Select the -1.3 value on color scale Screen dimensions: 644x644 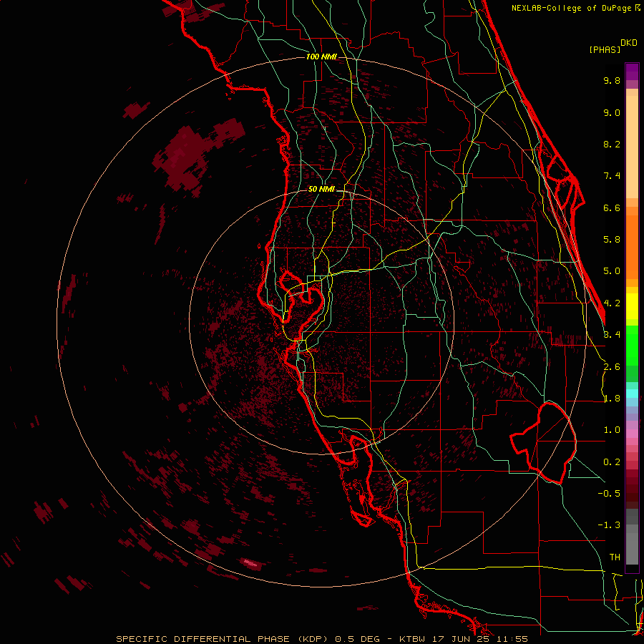[x=609, y=525]
